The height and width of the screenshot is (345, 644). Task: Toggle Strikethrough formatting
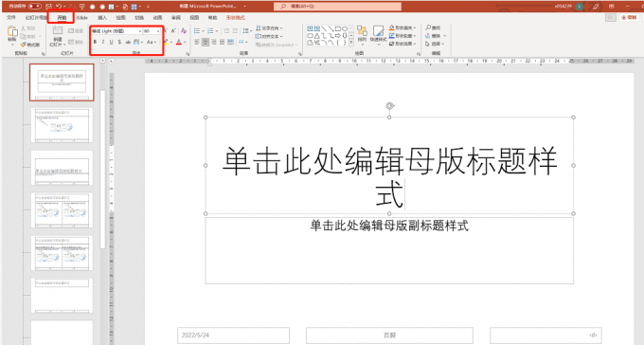pyautogui.click(x=128, y=42)
